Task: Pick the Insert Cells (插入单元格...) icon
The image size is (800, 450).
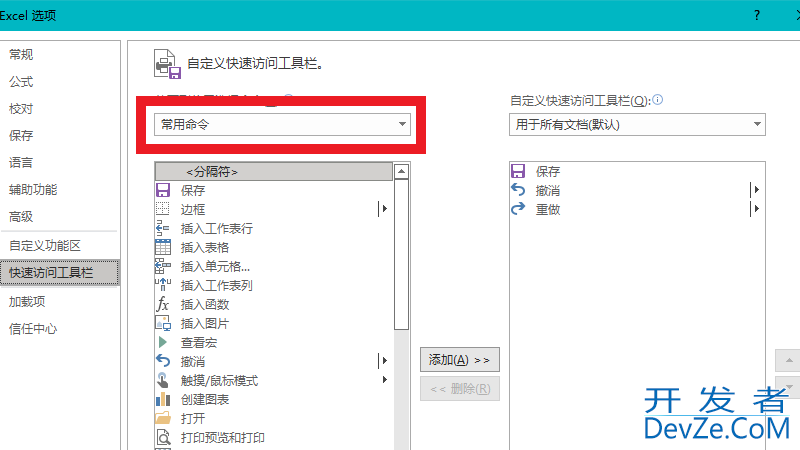Action: coord(163,266)
